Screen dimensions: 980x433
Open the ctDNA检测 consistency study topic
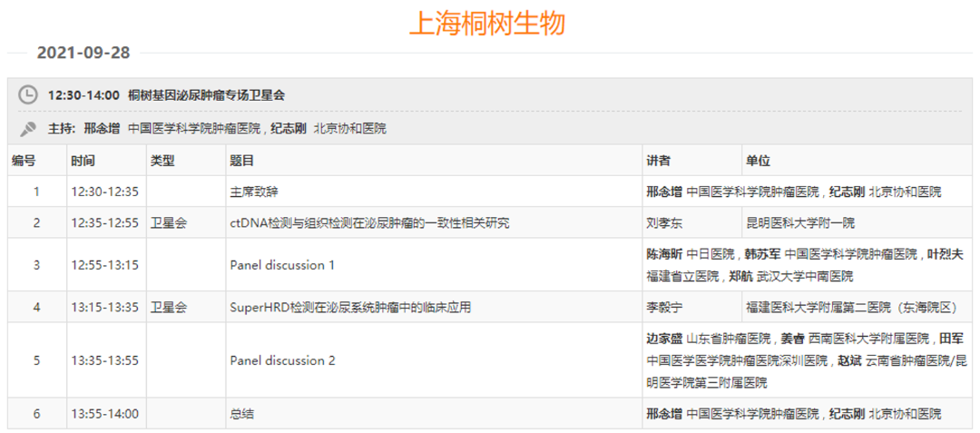368,222
